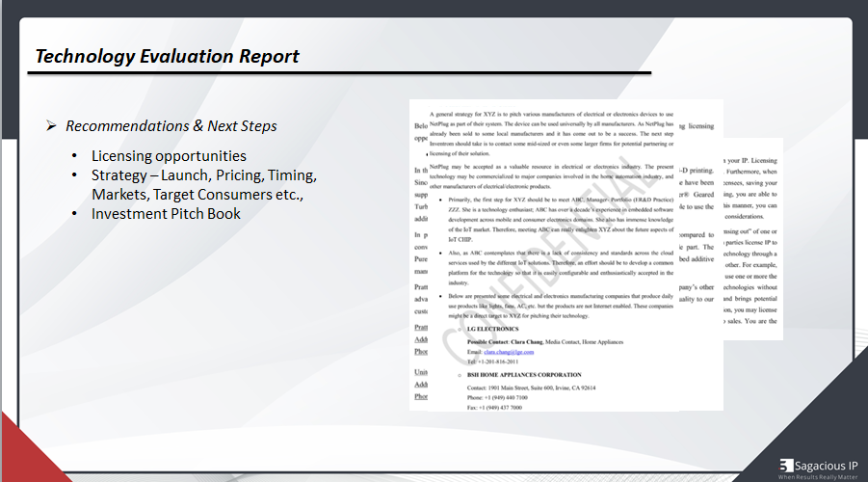Image resolution: width=868 pixels, height=482 pixels.
Task: Click the Licensing opportunities bullet text
Action: 169,156
